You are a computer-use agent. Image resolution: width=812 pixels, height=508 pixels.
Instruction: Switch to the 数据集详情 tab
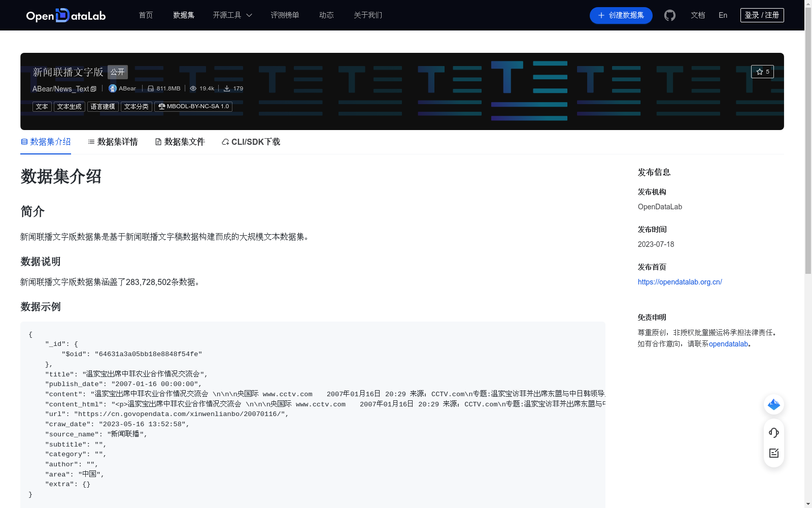(113, 142)
